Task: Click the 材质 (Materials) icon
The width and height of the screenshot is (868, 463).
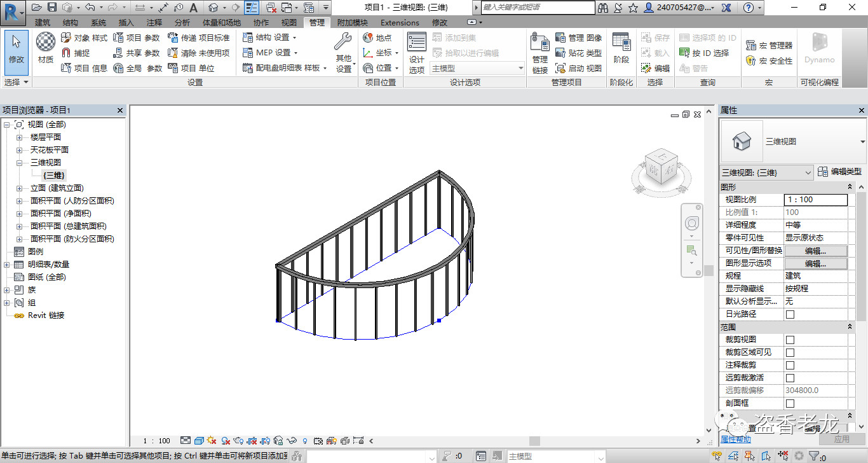Action: point(45,46)
